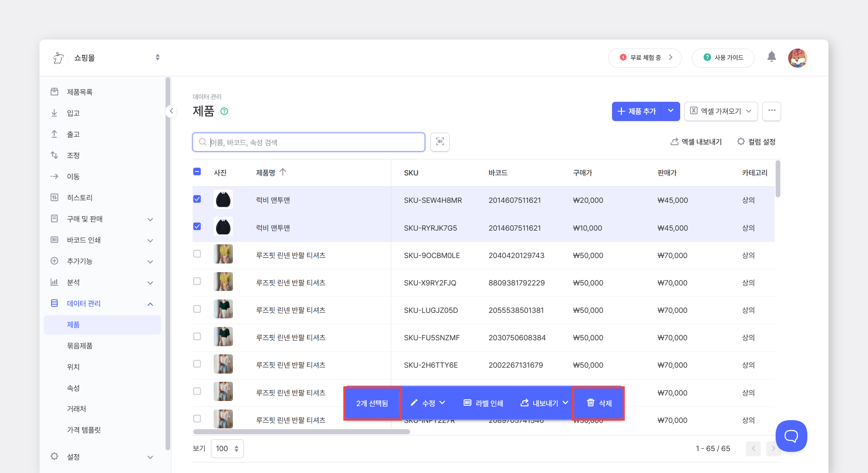Open 이동 in the sidebar
The height and width of the screenshot is (473, 868).
pos(103,176)
